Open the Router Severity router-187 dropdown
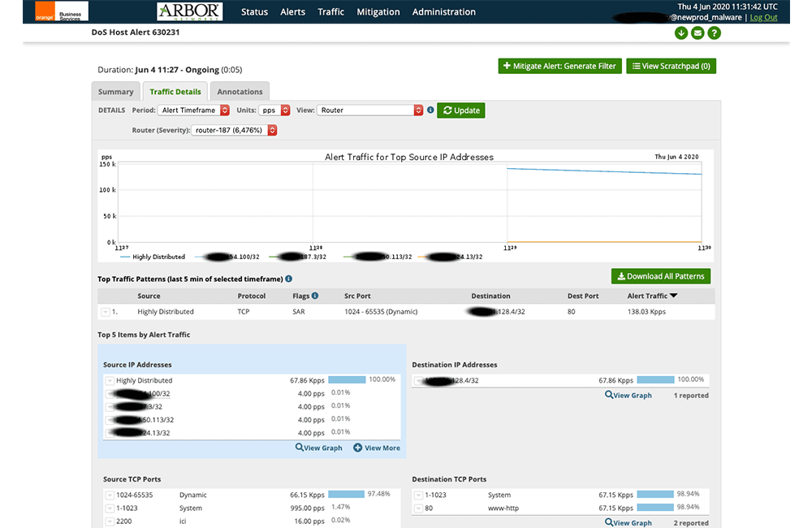 pyautogui.click(x=234, y=130)
